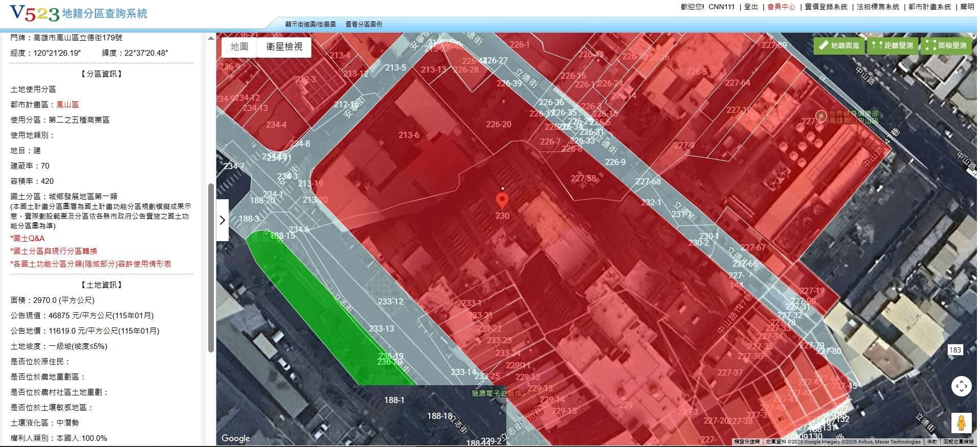
Task: Open 國土分區與現行分區轉換 link
Action: pos(54,251)
